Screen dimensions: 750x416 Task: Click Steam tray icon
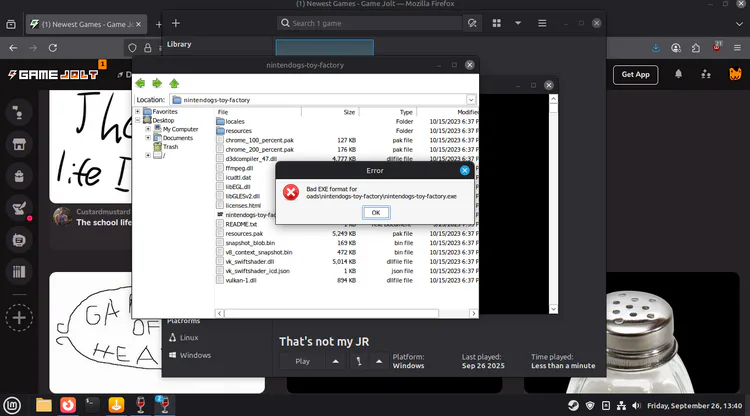[573, 405]
